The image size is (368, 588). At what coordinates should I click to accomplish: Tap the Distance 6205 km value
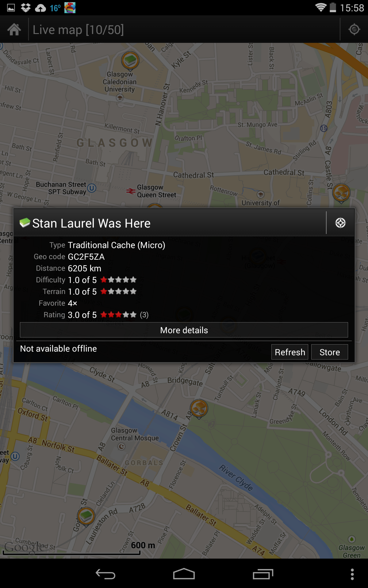point(84,268)
